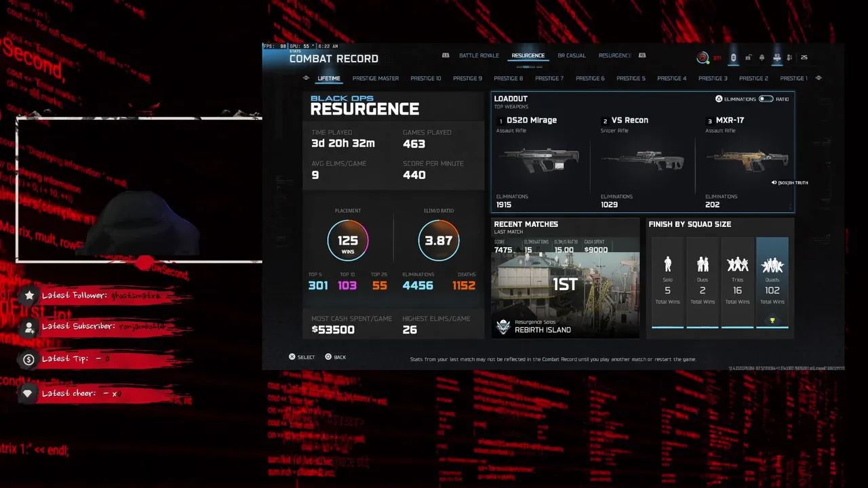Open the Prestige 4 tab
Viewport: 868px width, 488px height.
672,79
